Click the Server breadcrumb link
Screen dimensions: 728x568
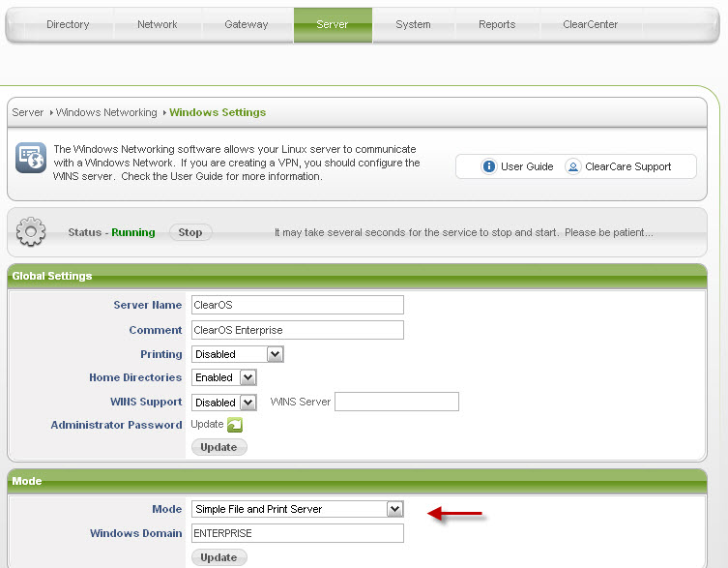(27, 112)
